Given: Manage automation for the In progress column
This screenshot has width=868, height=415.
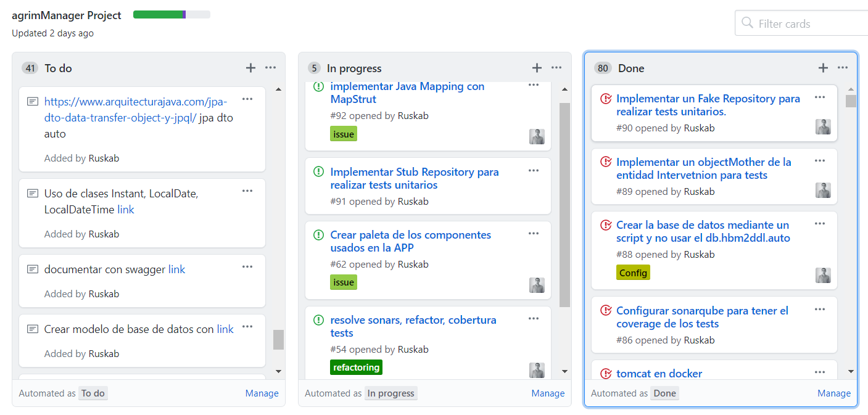Looking at the screenshot, I should point(548,393).
